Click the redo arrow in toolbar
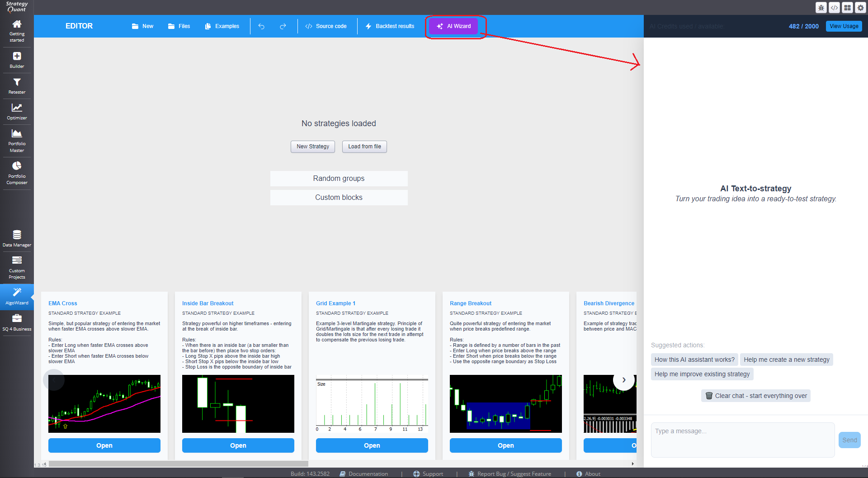868x478 pixels. [283, 26]
